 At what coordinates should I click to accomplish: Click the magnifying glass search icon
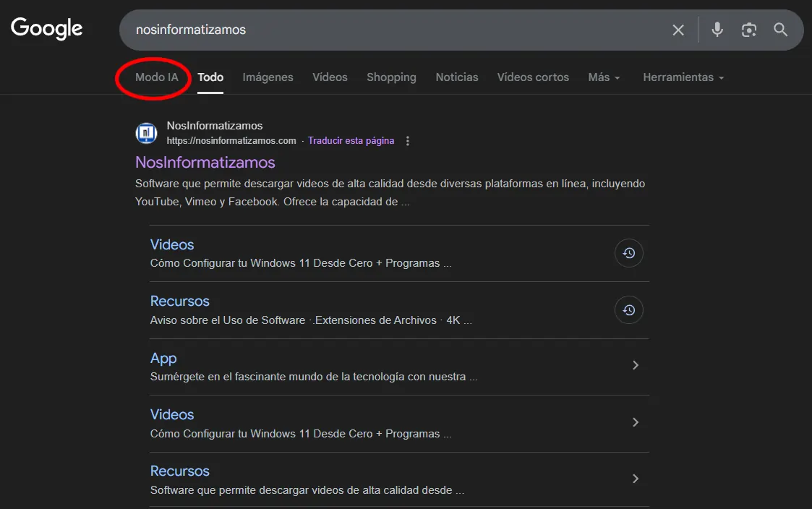780,30
